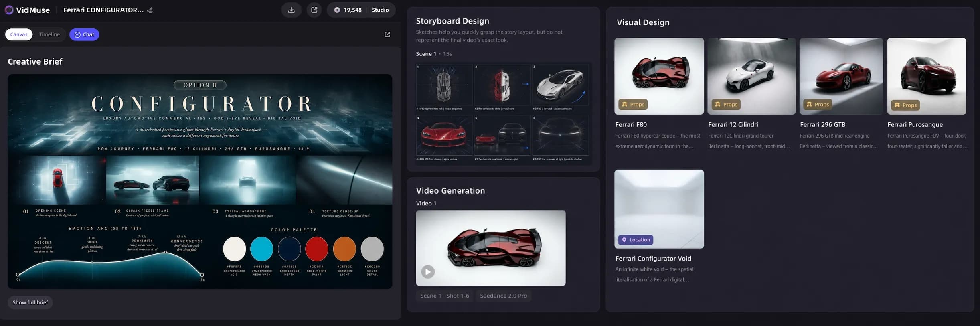Click the share export icon in header
This screenshot has width=980, height=326.
coord(314,10)
